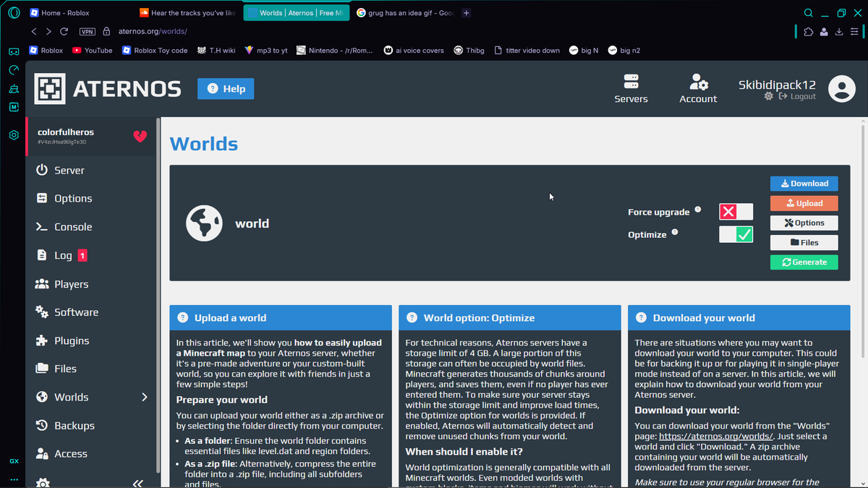This screenshot has height=488, width=868.
Task: Click the world Files button
Action: 804,243
